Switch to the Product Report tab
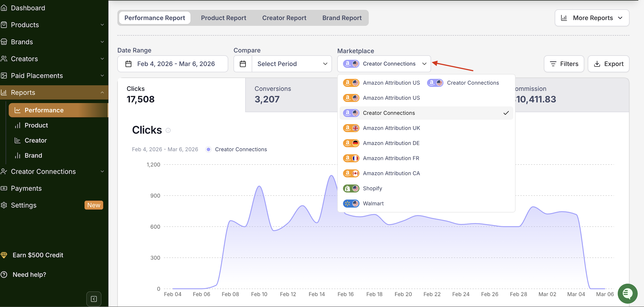644x307 pixels. (223, 18)
